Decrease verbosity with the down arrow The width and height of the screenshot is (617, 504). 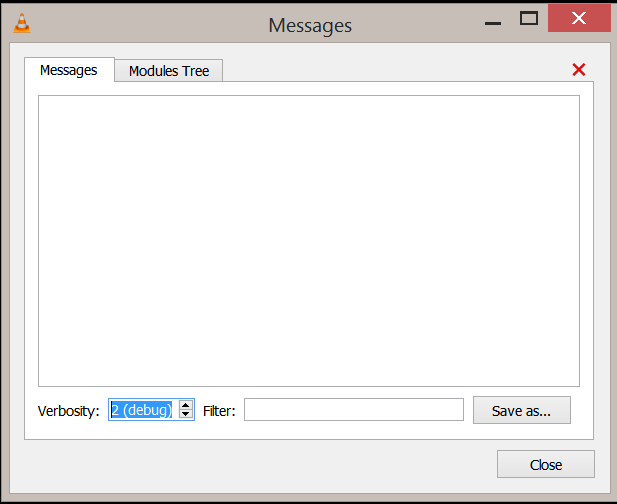pos(186,414)
